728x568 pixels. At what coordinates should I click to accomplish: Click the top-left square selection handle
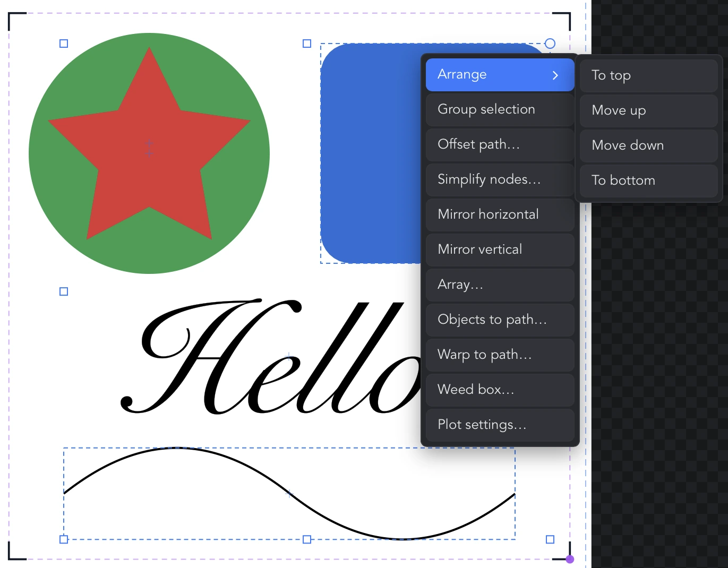point(64,44)
